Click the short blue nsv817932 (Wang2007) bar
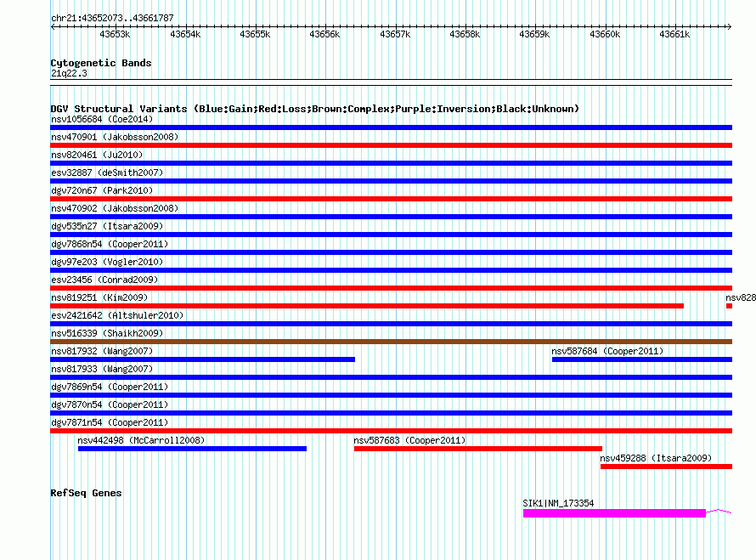This screenshot has height=560, width=756. [202, 359]
